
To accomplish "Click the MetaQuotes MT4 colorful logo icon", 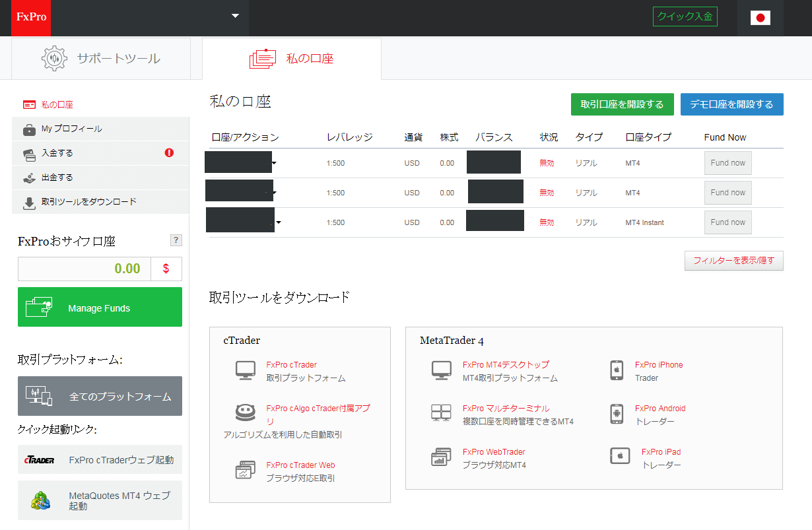I will pos(41,501).
